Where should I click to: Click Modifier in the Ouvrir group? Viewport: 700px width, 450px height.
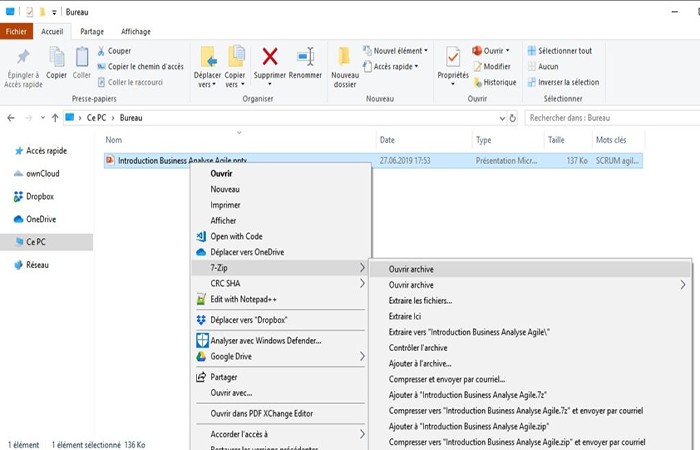[x=492, y=67]
